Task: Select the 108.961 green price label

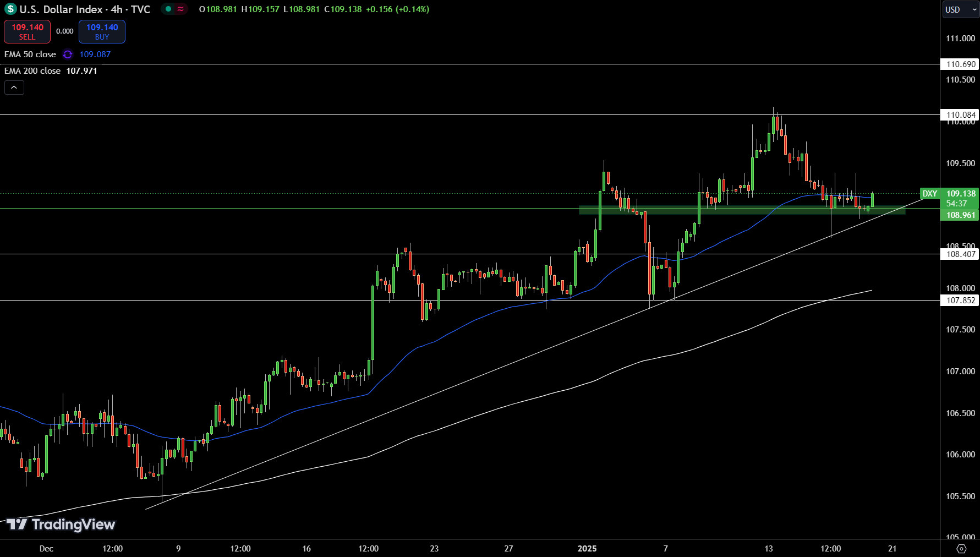Action: (x=961, y=215)
